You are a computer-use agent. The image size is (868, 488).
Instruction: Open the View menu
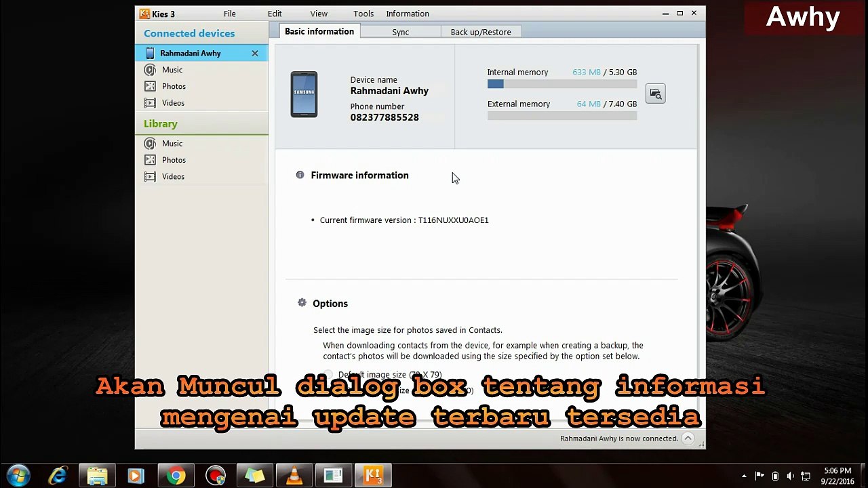point(319,14)
